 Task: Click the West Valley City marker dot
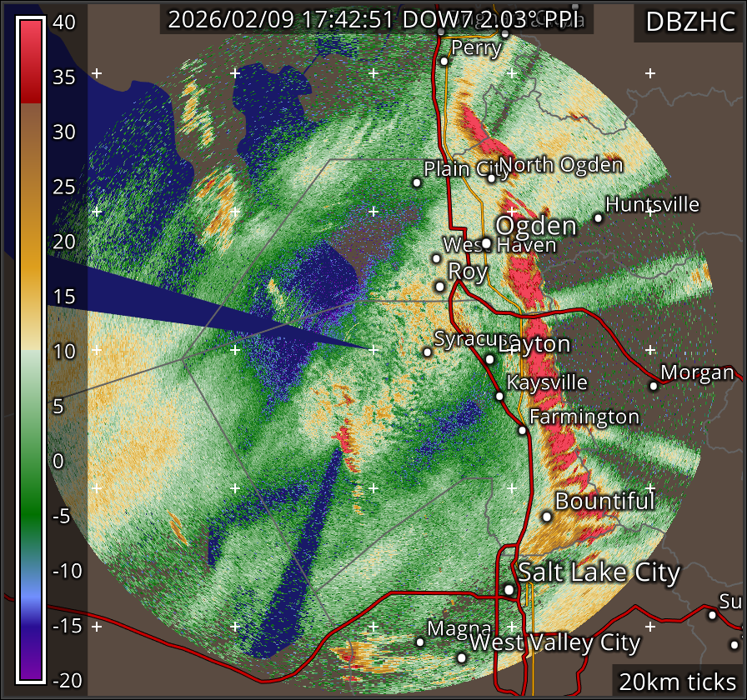462,657
